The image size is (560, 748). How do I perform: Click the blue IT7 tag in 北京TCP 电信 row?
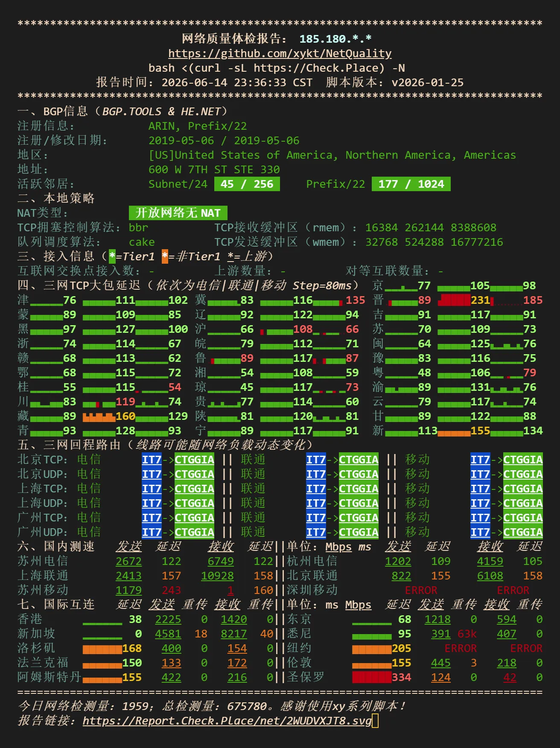(152, 460)
